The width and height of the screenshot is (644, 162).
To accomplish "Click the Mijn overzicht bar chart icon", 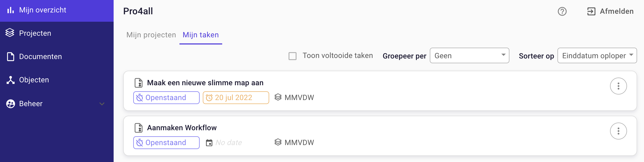I will [x=10, y=10].
